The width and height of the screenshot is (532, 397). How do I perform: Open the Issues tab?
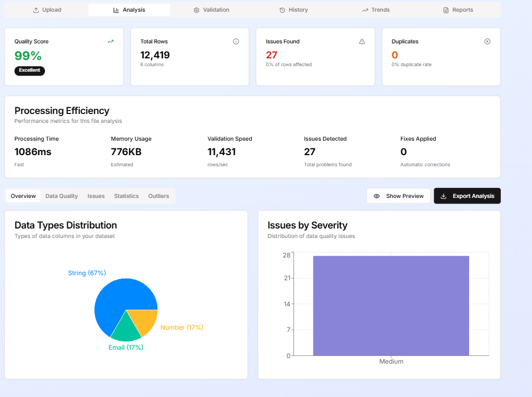pyautogui.click(x=96, y=196)
